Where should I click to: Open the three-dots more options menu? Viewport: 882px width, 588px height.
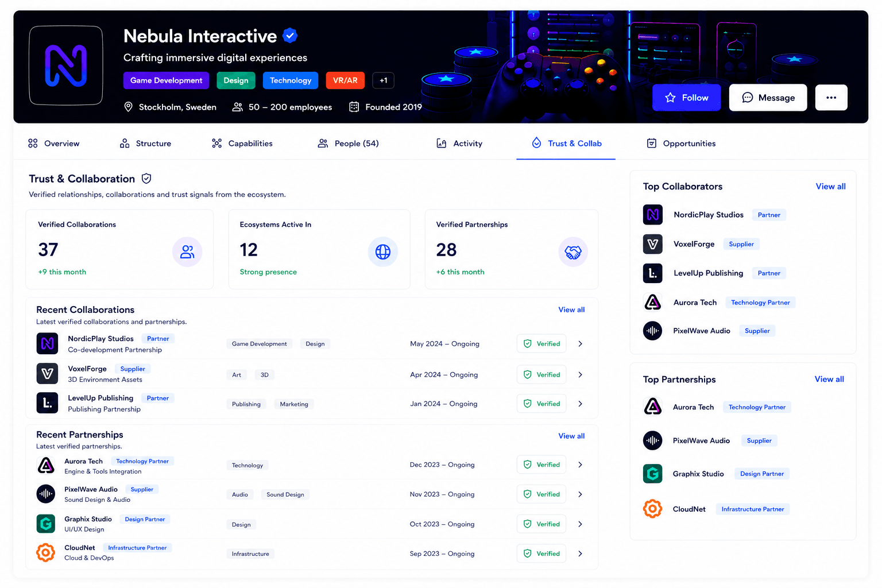pyautogui.click(x=831, y=98)
